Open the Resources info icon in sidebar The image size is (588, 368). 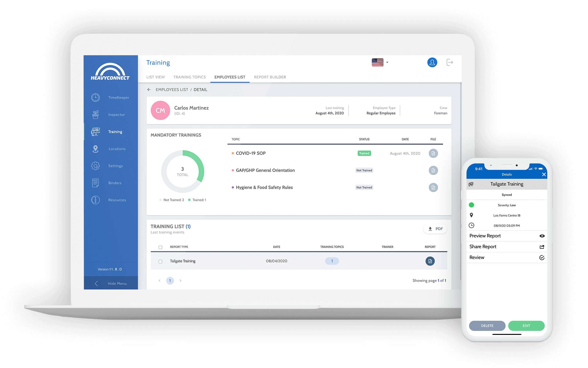pyautogui.click(x=95, y=200)
